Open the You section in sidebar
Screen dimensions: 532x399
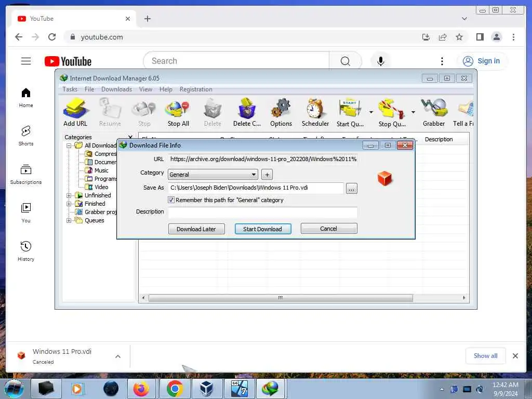tap(26, 212)
